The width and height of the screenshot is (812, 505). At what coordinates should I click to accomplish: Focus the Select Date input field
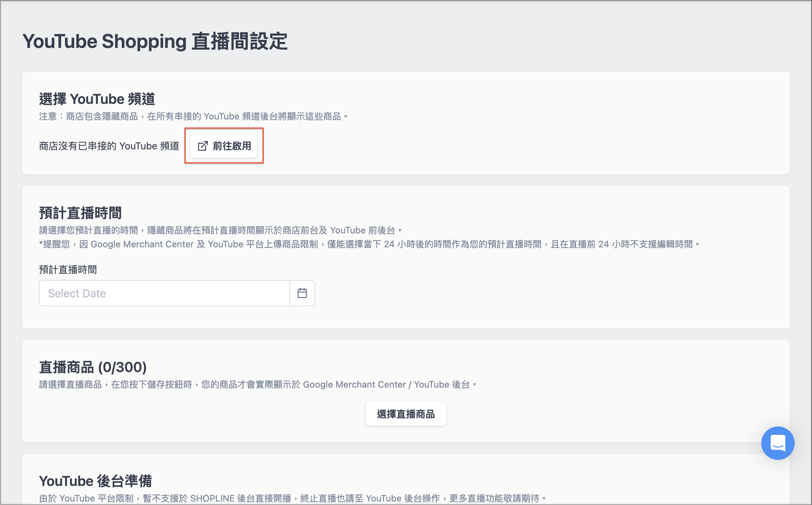(x=164, y=293)
